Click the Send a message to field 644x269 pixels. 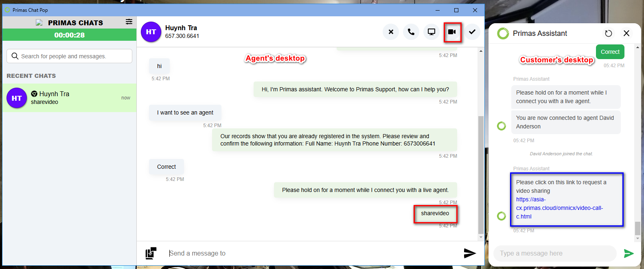click(309, 253)
